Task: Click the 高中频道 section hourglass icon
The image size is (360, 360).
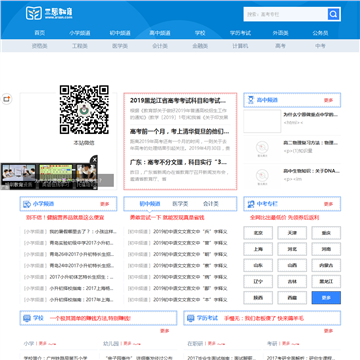Action: [x=251, y=100]
